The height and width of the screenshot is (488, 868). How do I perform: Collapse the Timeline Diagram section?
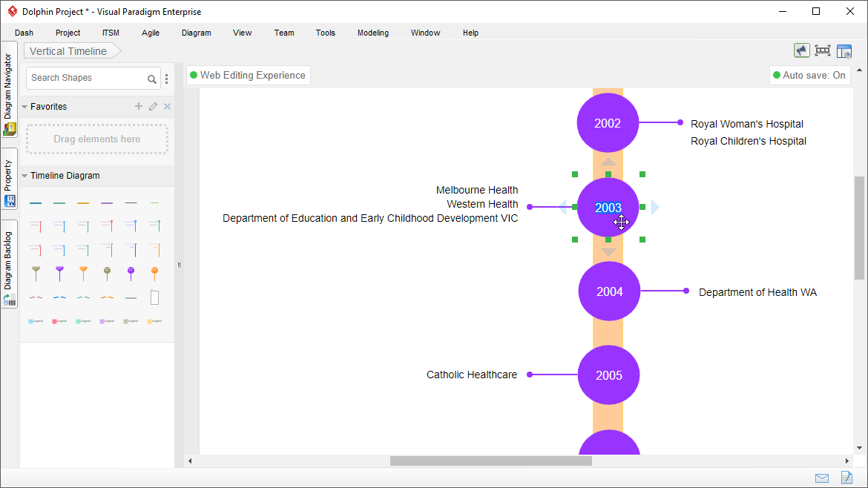coord(24,176)
